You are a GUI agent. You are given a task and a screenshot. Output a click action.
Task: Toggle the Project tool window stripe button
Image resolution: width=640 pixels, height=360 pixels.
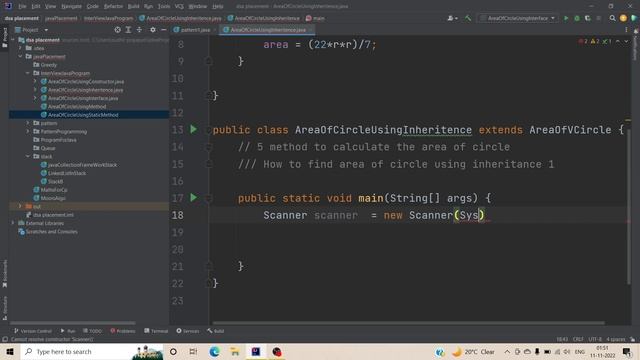pyautogui.click(x=4, y=38)
